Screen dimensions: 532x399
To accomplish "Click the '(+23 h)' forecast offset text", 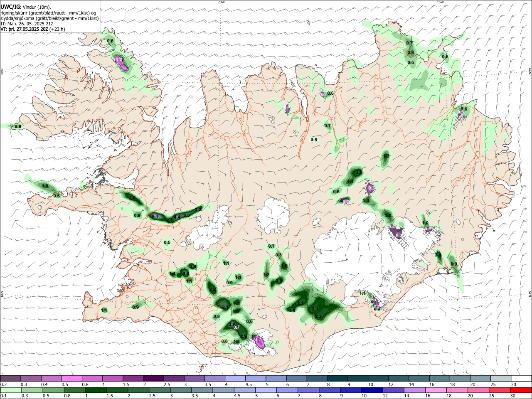I will [x=57, y=29].
